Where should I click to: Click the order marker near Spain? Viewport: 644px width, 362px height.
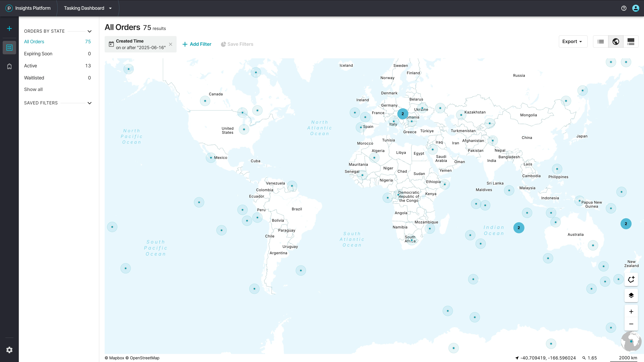(x=361, y=127)
